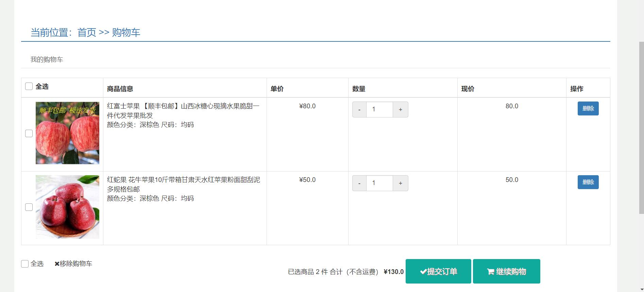The height and width of the screenshot is (292, 644).
Task: Open 红富士苹果 product title
Action: tap(183, 111)
